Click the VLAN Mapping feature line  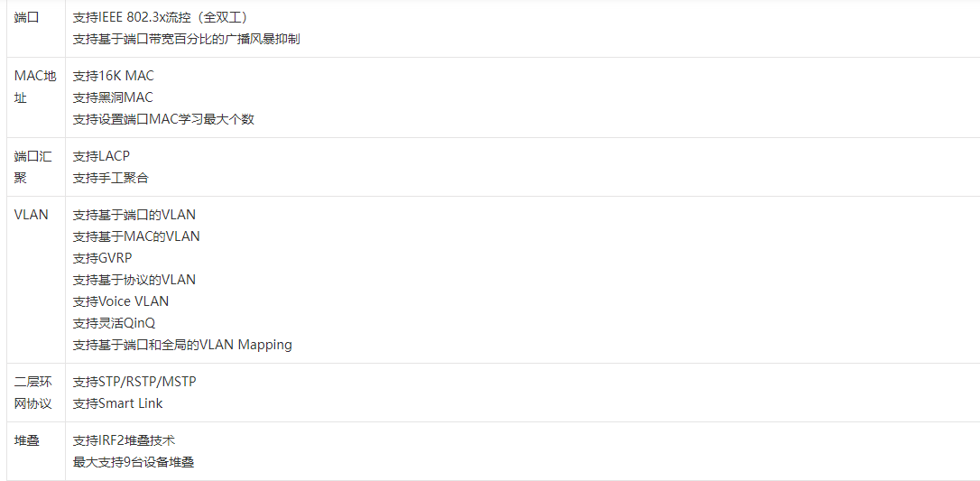click(x=182, y=345)
